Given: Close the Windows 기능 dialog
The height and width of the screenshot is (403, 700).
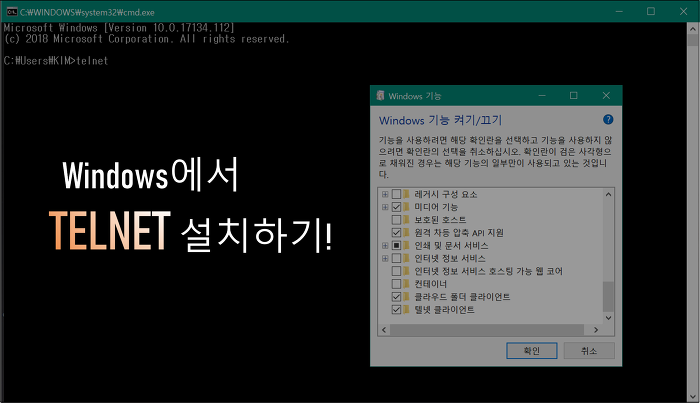Looking at the screenshot, I should click(x=606, y=96).
